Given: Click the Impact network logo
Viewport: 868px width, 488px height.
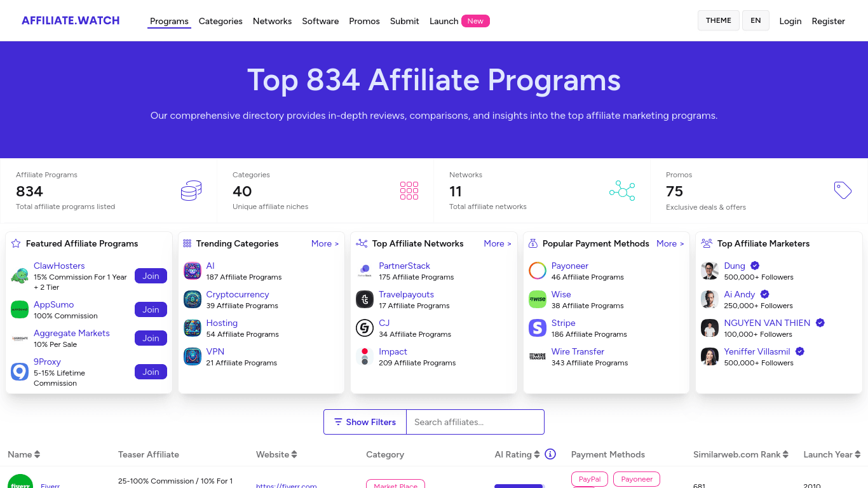Looking at the screenshot, I should click(364, 356).
